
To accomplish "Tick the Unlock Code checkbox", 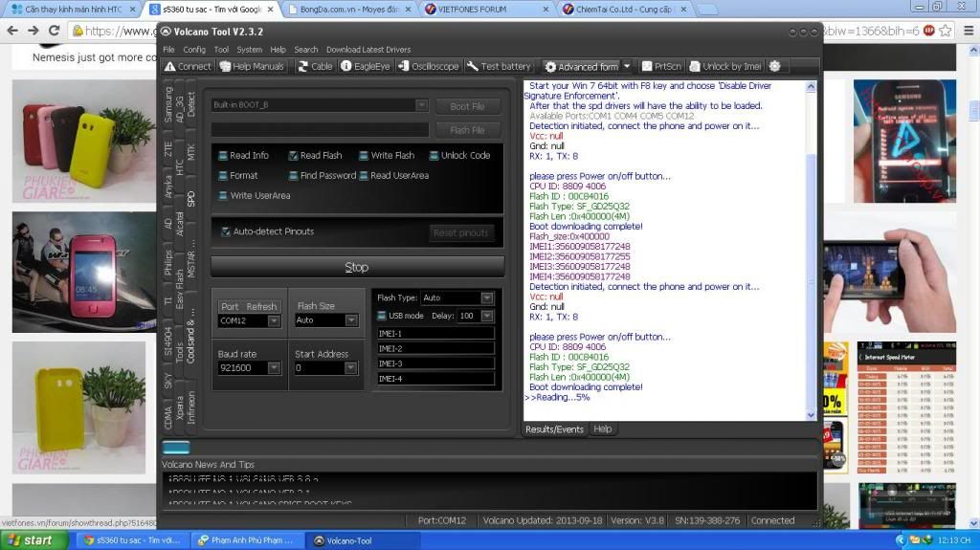I will [x=434, y=156].
